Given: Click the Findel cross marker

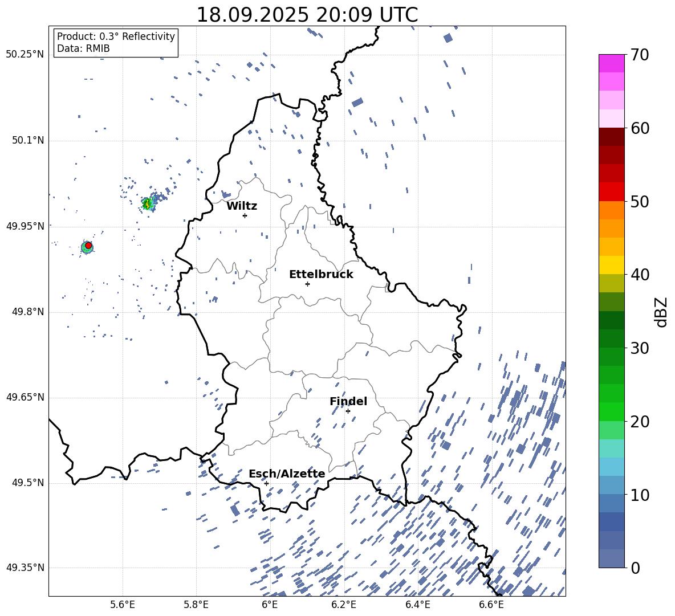Looking at the screenshot, I should tap(348, 411).
